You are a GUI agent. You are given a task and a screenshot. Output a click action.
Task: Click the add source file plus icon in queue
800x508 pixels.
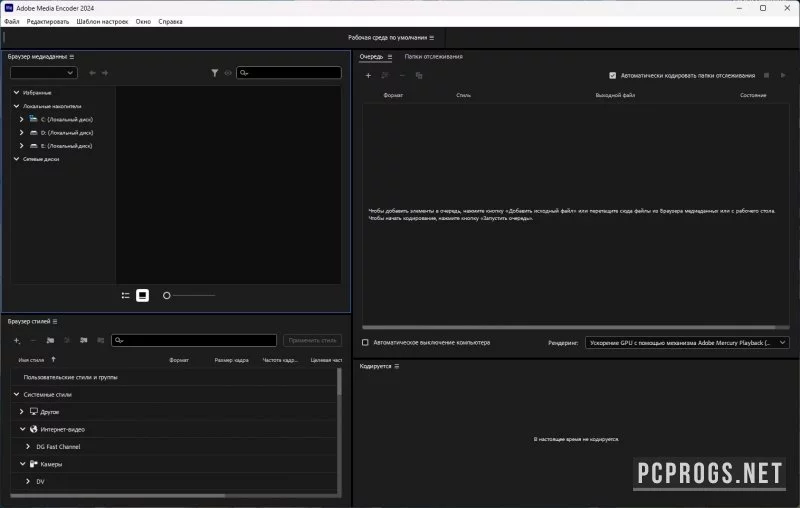[368, 75]
